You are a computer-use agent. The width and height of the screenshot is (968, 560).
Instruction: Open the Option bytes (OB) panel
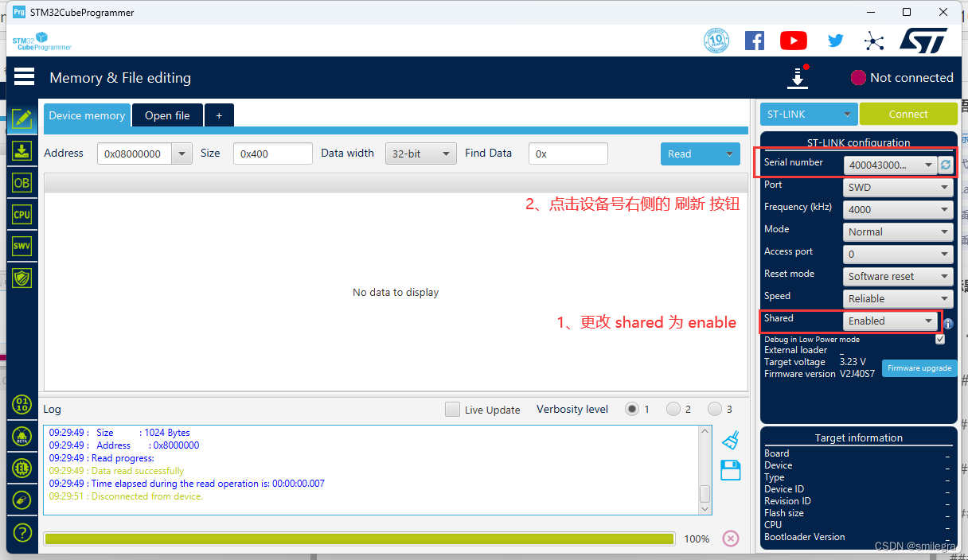coord(21,182)
